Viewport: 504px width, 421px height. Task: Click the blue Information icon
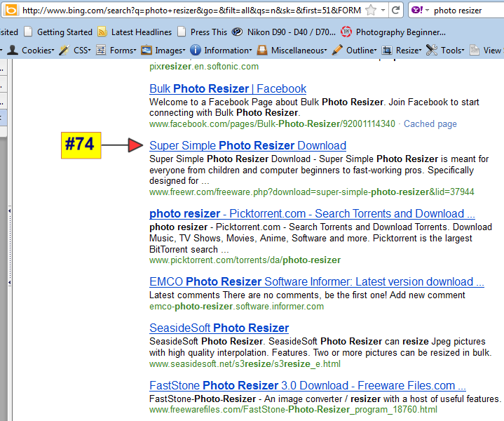(196, 51)
